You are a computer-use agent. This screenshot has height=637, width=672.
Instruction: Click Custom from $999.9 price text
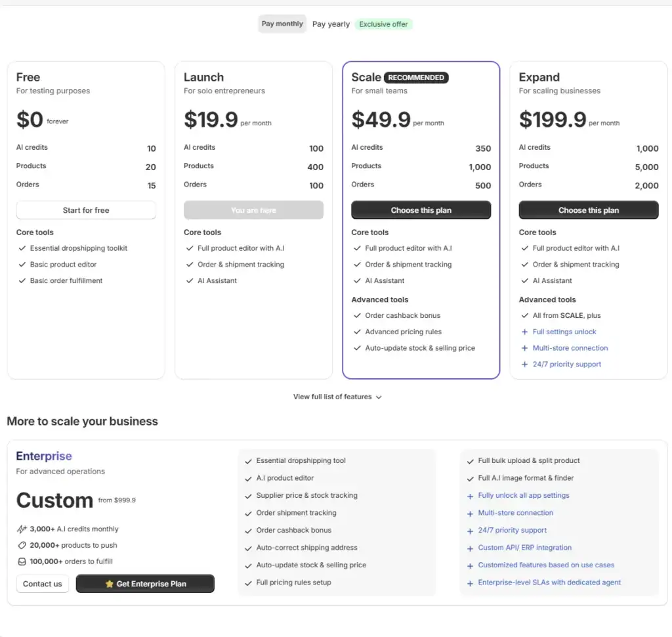click(x=76, y=500)
